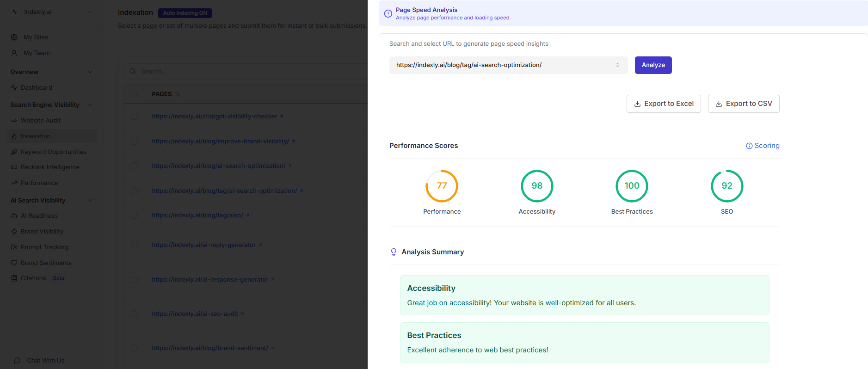
Task: Click the Chat With Us bubble icon
Action: coord(17,361)
